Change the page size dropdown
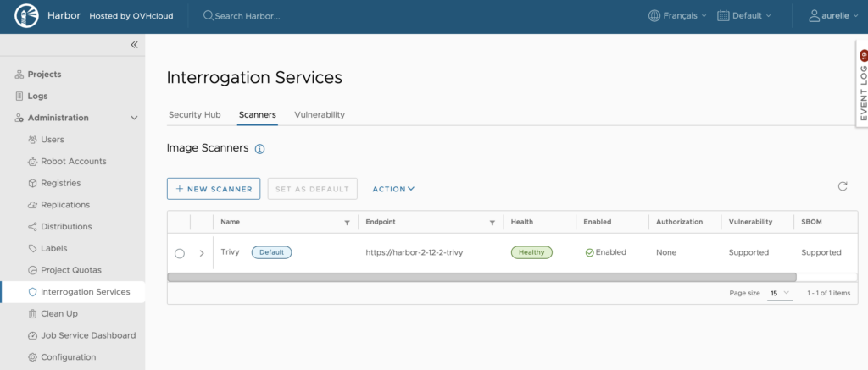The width and height of the screenshot is (868, 370). (x=780, y=293)
